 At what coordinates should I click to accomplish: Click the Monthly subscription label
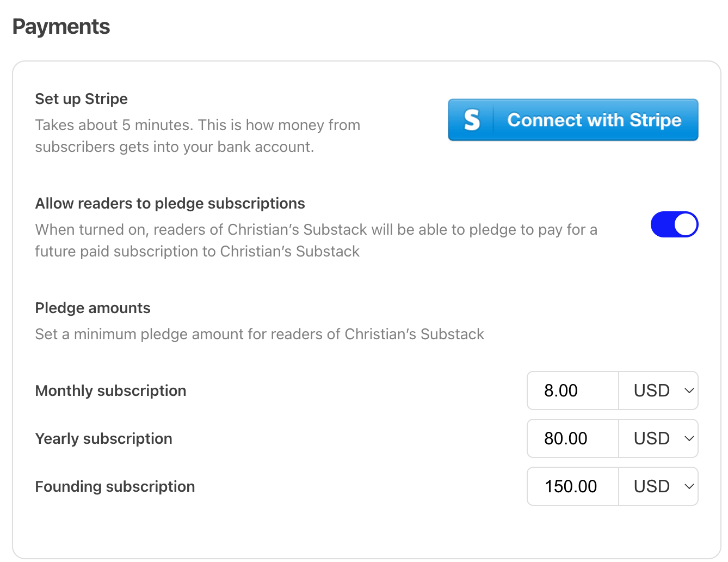110,390
